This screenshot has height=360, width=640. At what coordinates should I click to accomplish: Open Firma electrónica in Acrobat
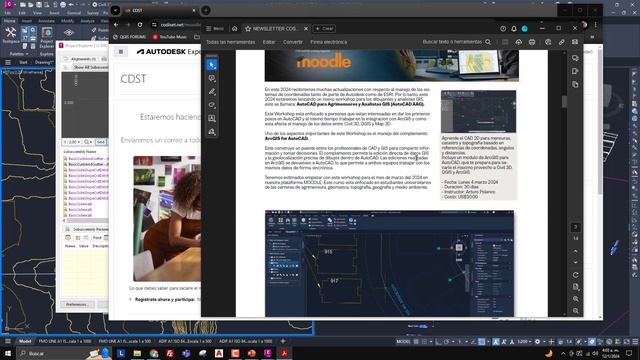pos(329,42)
